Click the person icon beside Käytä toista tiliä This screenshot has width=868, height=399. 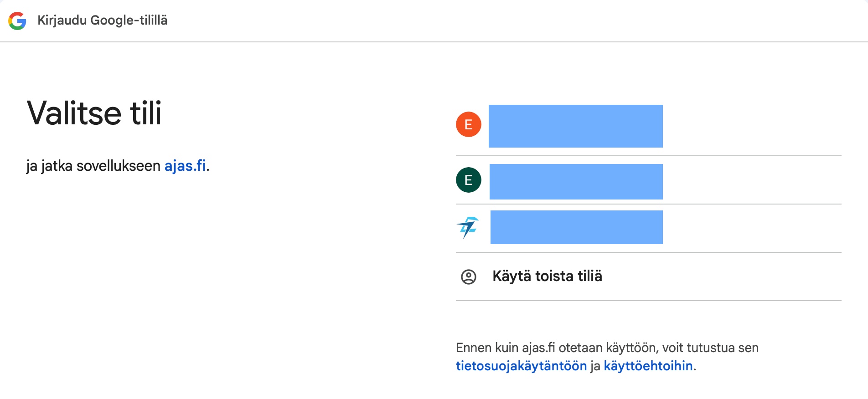pos(468,276)
